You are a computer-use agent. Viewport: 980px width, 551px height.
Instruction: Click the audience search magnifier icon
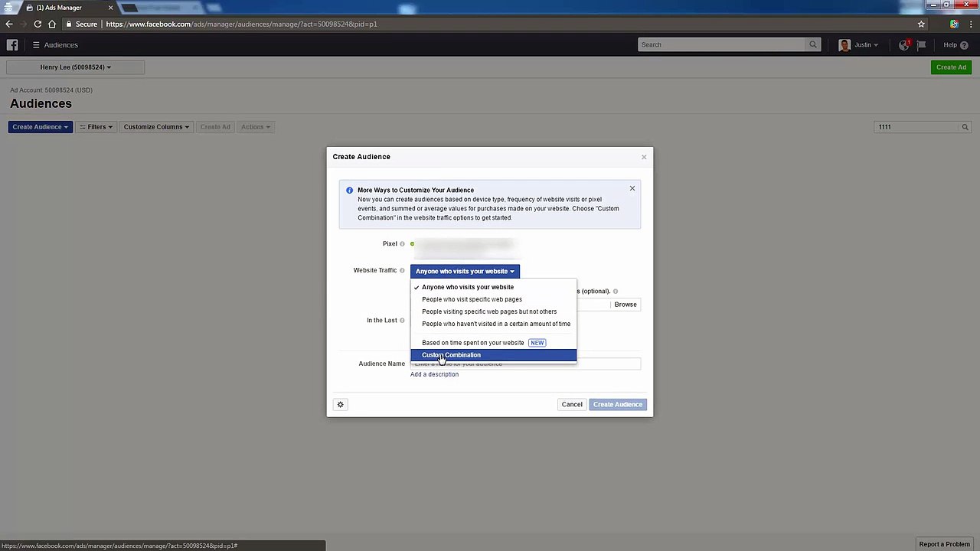point(965,127)
